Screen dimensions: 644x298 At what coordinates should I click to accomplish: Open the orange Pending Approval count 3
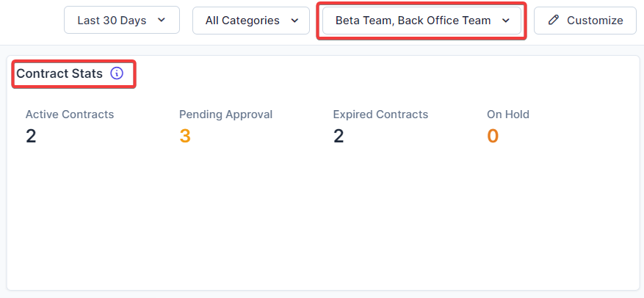185,136
